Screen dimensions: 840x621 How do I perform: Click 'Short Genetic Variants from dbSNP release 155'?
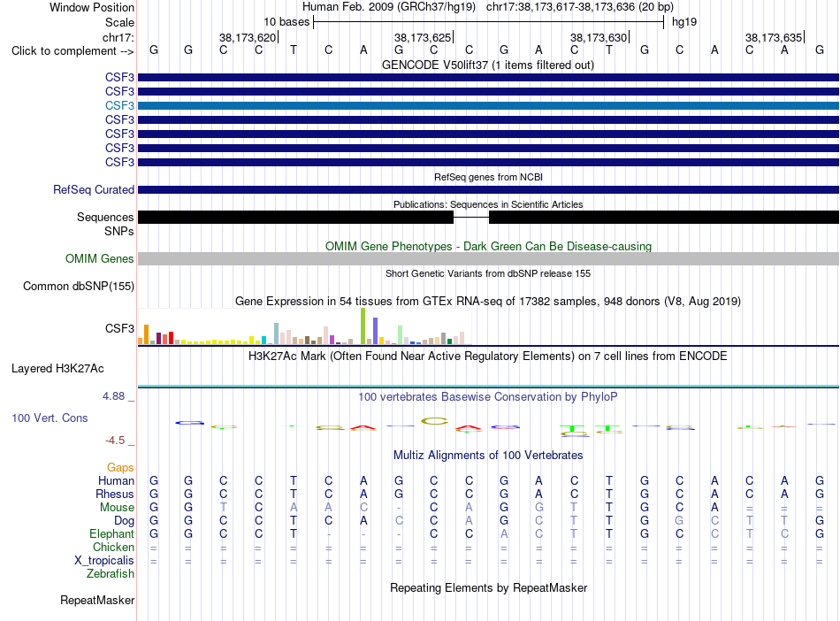[x=488, y=273]
